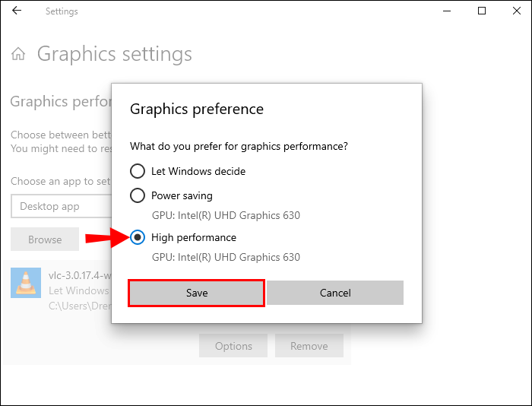This screenshot has width=532, height=406.
Task: Open the Desktop app dropdown
Action: point(62,206)
